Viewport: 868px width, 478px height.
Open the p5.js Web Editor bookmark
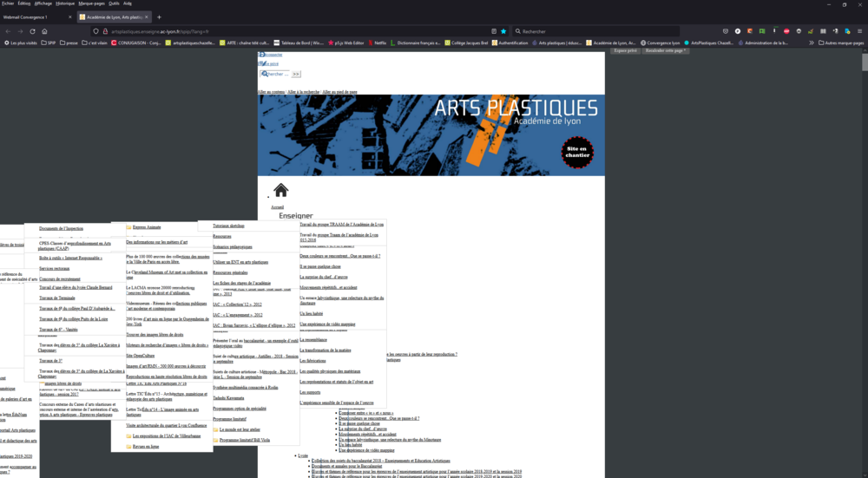[x=346, y=43]
